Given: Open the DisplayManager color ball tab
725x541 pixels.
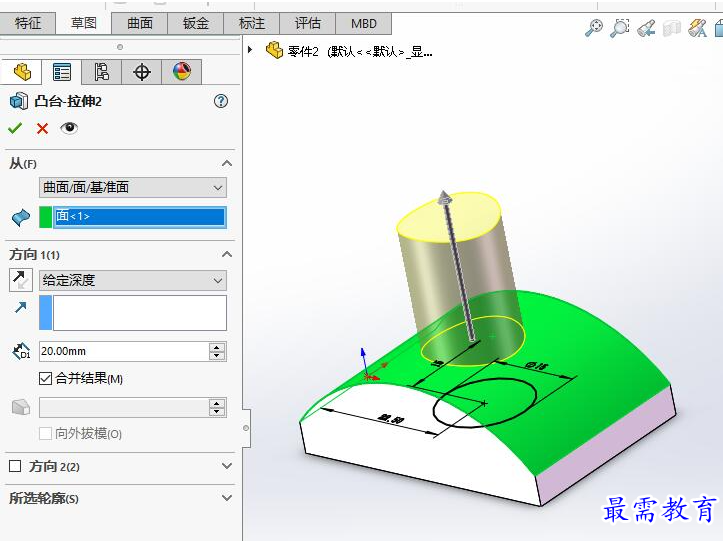Looking at the screenshot, I should coord(182,73).
